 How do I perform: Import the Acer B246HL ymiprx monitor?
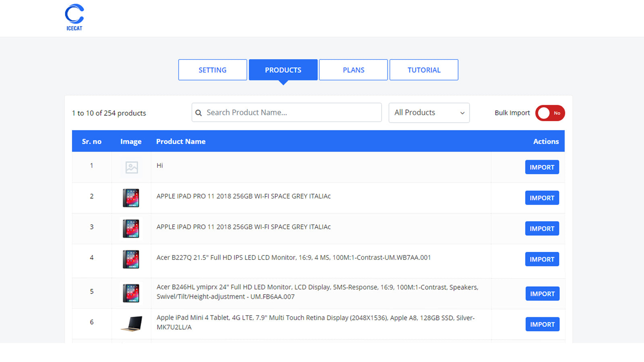pos(543,294)
